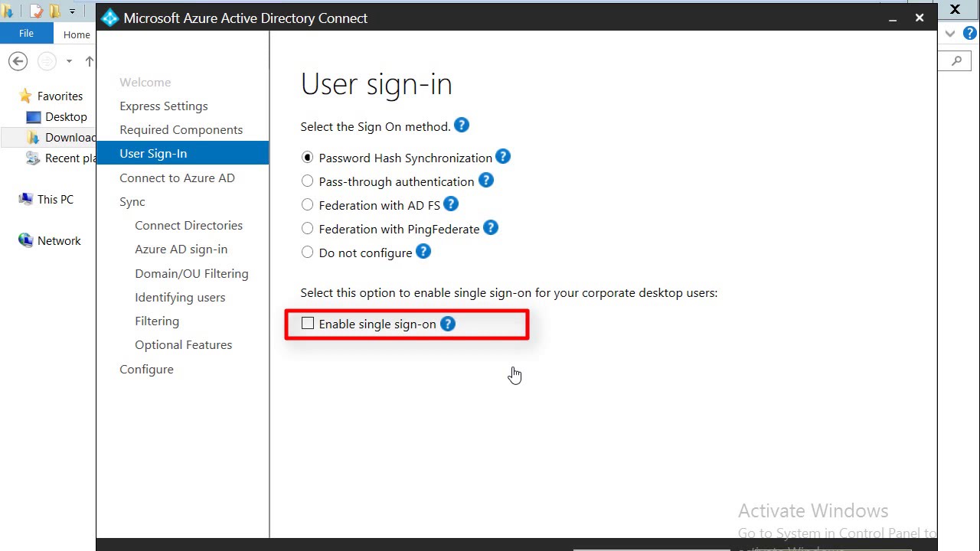Go to Optional Features step
This screenshot has width=980, height=551.
point(184,344)
